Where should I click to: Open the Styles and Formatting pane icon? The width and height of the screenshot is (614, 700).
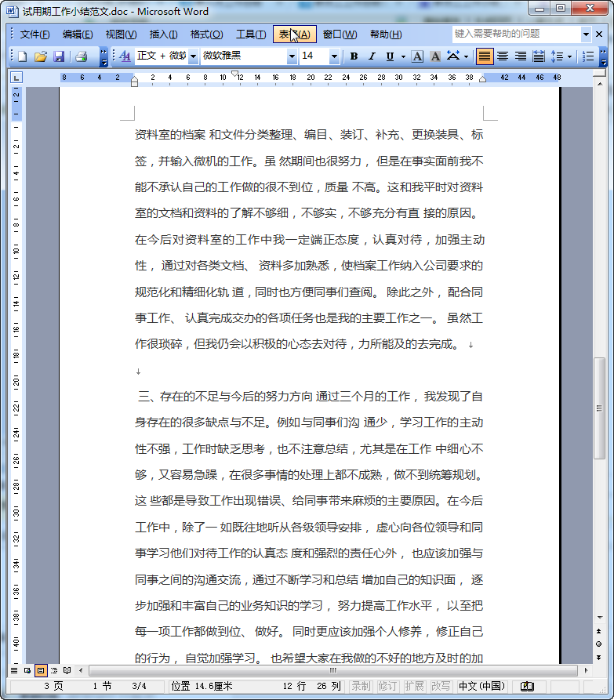click(125, 56)
